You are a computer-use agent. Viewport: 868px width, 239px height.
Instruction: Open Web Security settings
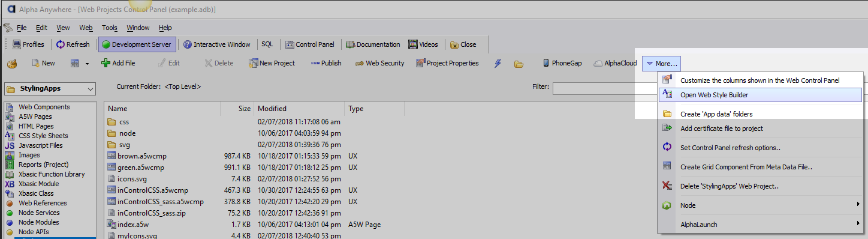379,63
